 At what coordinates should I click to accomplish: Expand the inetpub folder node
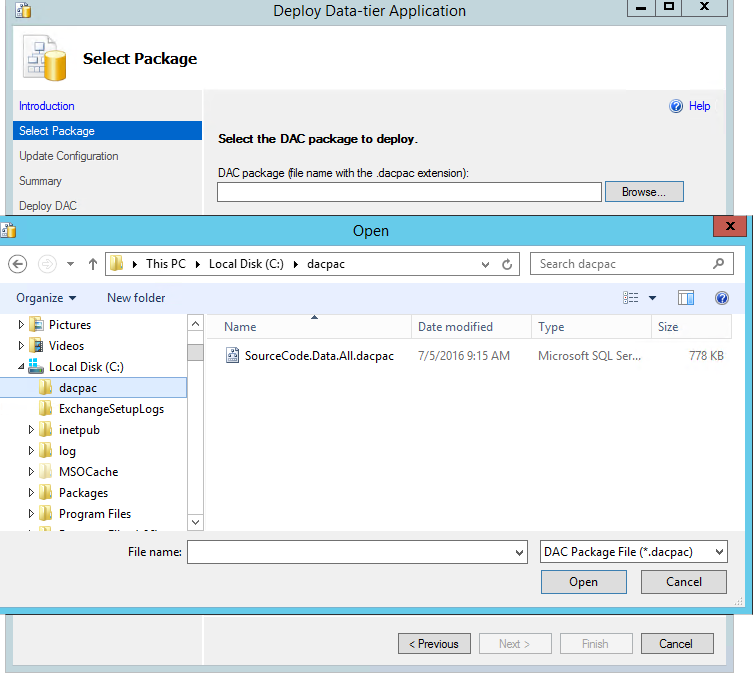(32, 430)
